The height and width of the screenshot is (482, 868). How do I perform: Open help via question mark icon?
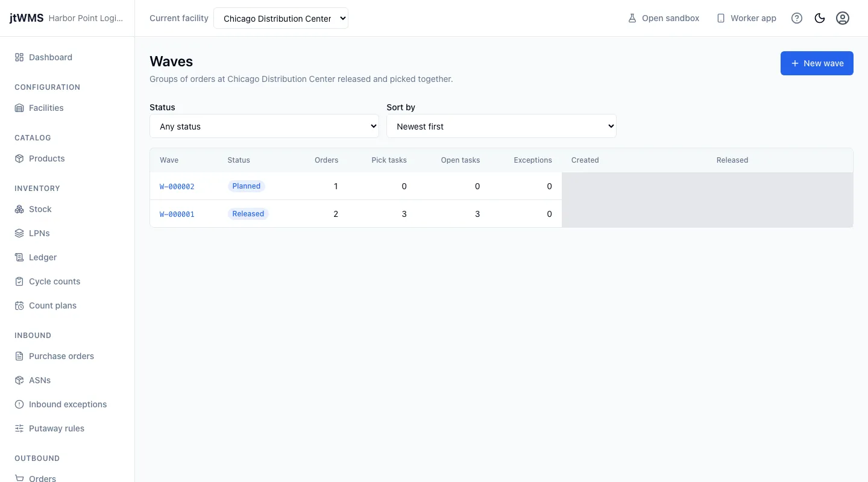pos(797,18)
